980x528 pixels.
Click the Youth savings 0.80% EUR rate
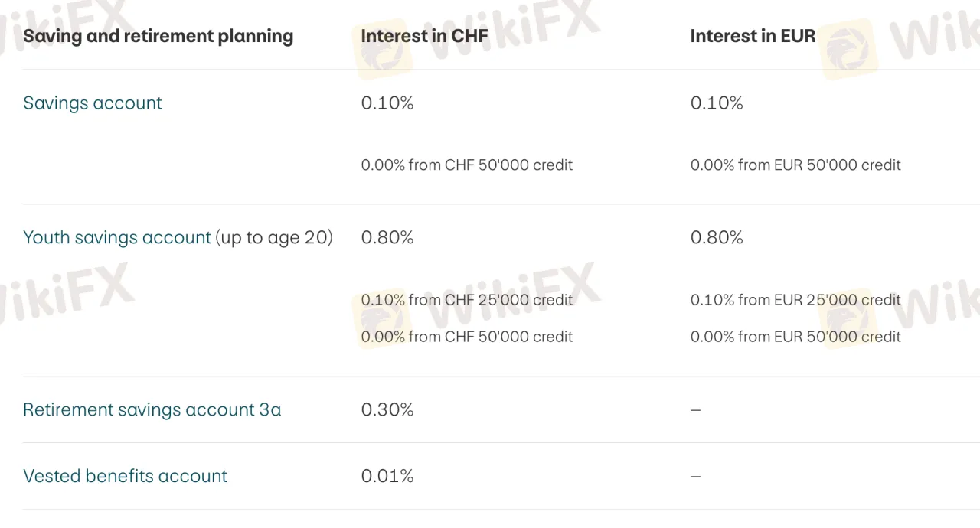[x=717, y=238]
